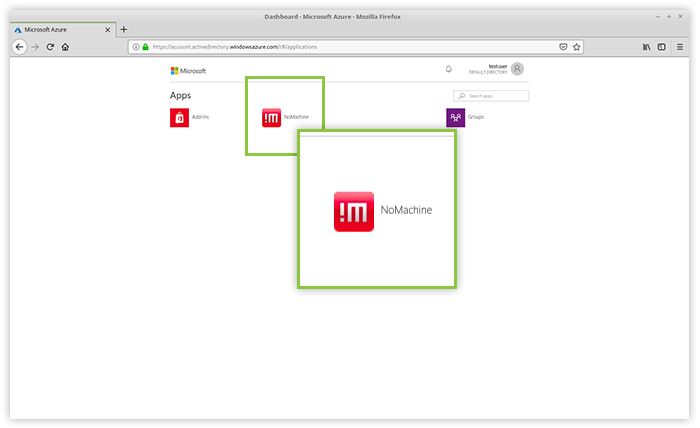The height and width of the screenshot is (428, 700).
Task: Toggle the sidebar view icon
Action: tap(662, 47)
